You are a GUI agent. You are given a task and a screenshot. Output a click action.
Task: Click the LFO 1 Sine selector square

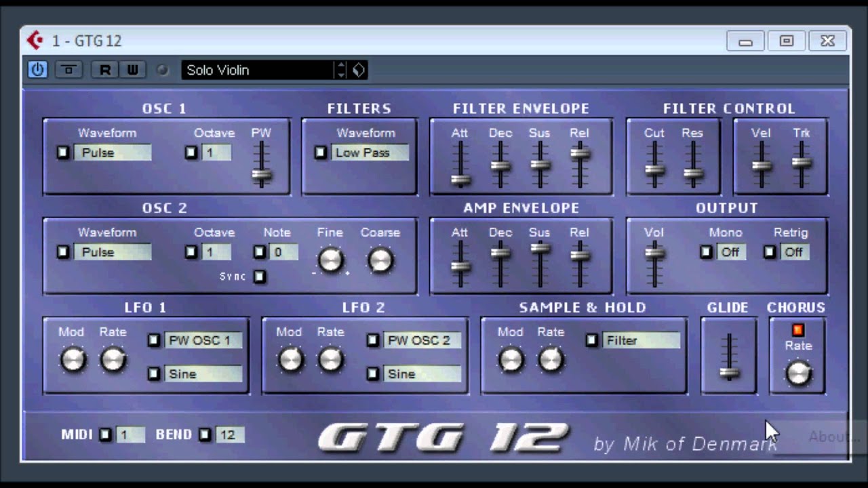coord(154,373)
